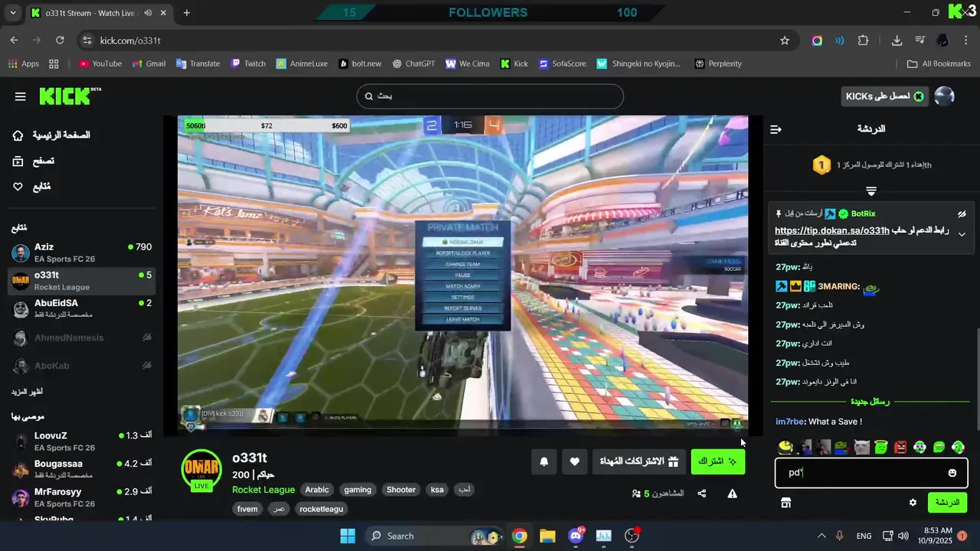Expand the pinned message chevron
This screenshot has width=980, height=551.
[x=962, y=235]
